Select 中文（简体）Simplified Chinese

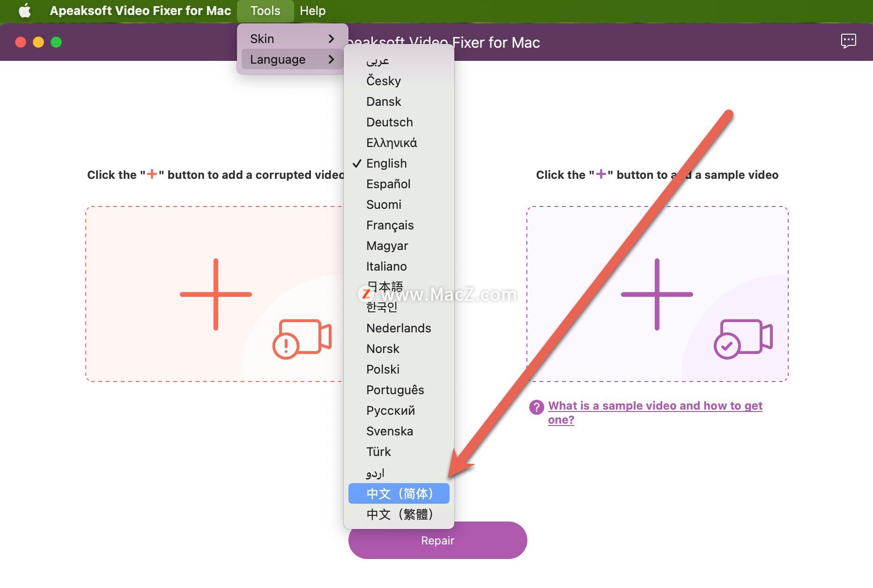(399, 493)
